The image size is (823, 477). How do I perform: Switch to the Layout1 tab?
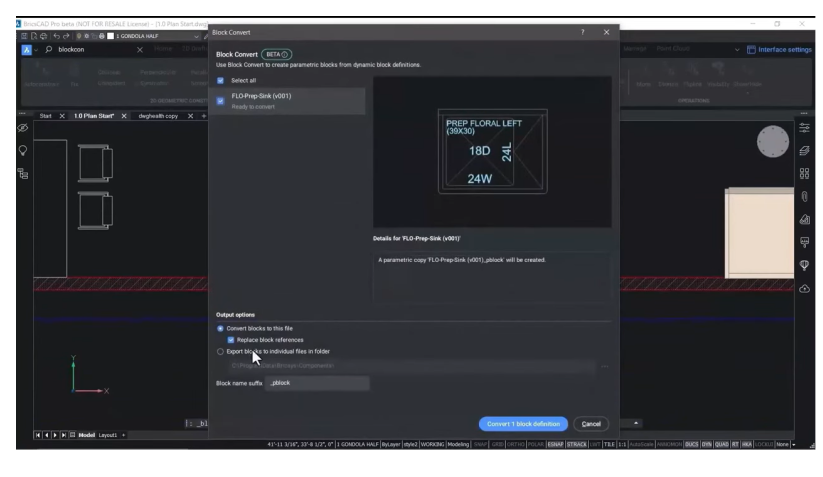[x=108, y=435]
